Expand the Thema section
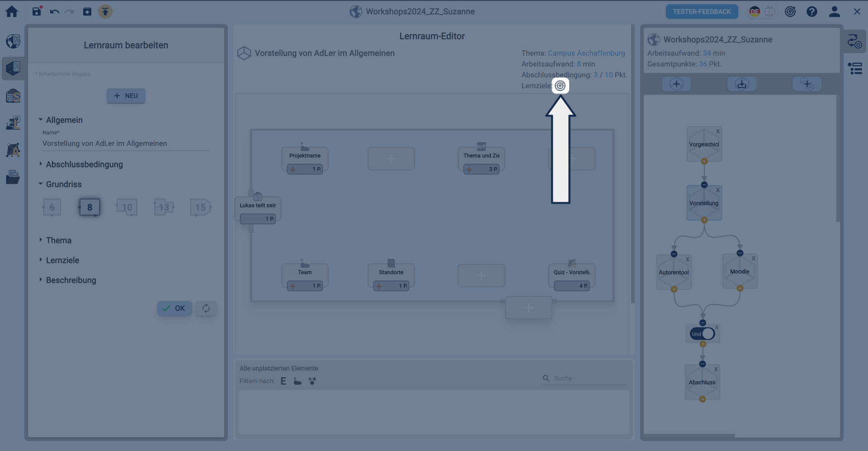This screenshot has height=451, width=868. click(x=58, y=240)
